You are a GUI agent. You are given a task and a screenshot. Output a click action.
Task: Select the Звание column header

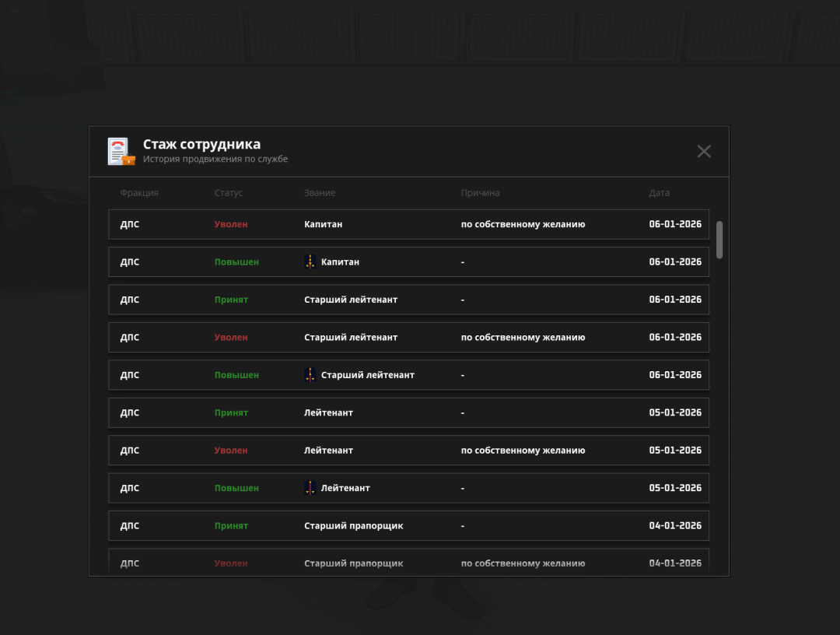pyautogui.click(x=320, y=193)
